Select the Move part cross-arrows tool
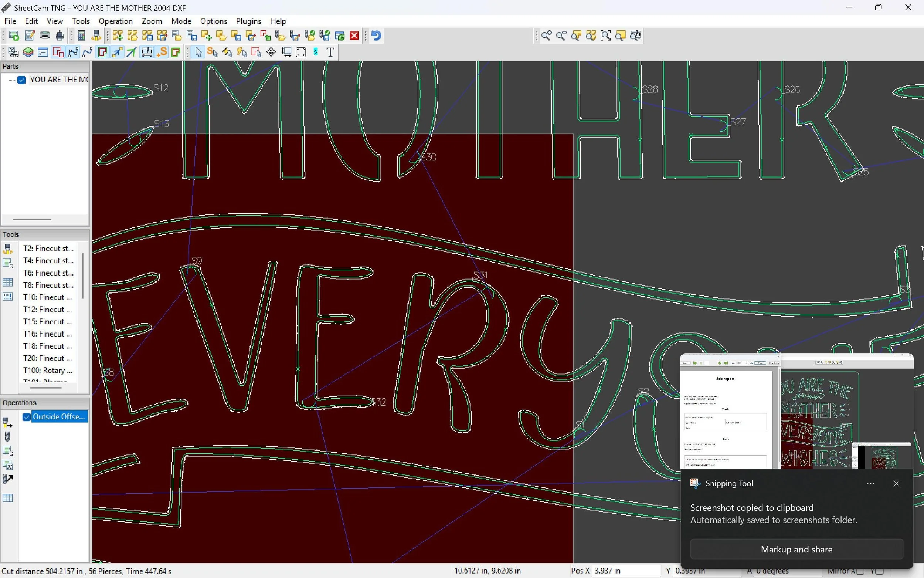 (x=271, y=52)
